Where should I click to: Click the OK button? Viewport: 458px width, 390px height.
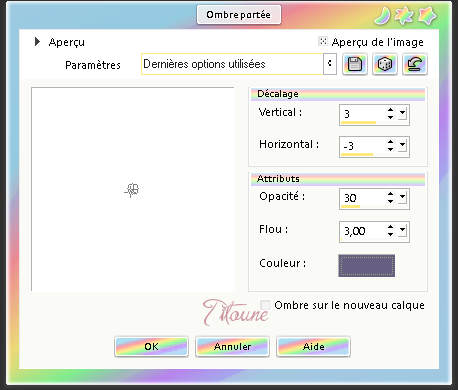point(151,346)
